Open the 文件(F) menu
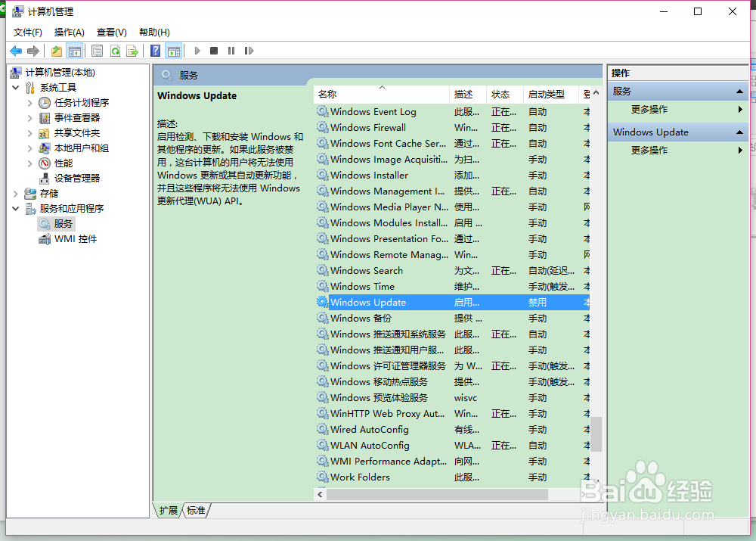This screenshot has width=756, height=541. pos(27,33)
